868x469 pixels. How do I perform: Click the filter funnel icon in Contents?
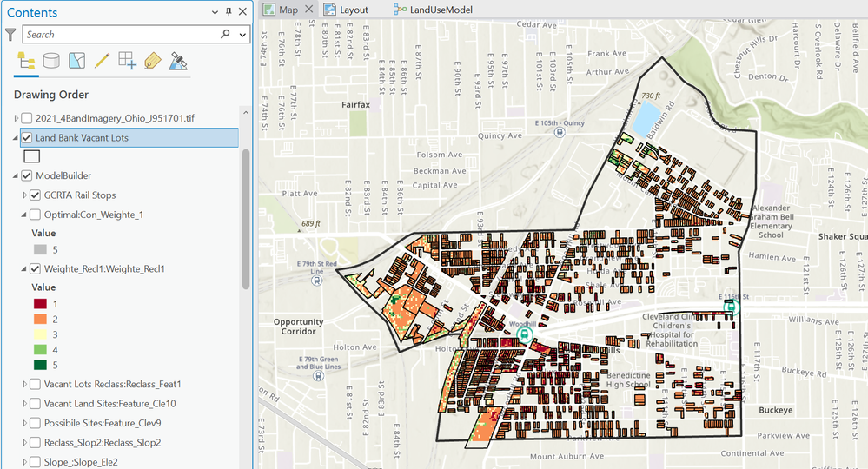point(10,35)
